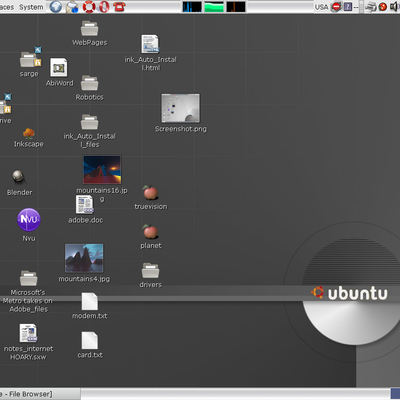Open the green memory monitor graph
Screen dimensions: 400x400
click(214, 7)
